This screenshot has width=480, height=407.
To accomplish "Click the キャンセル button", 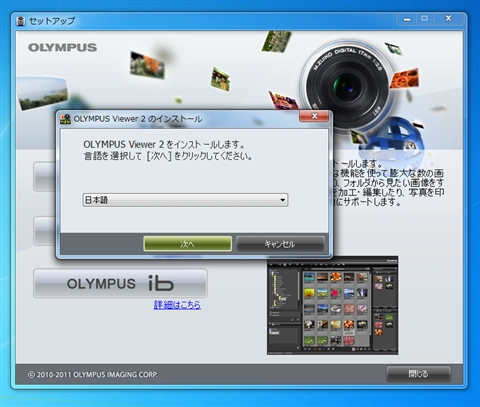I will click(280, 244).
